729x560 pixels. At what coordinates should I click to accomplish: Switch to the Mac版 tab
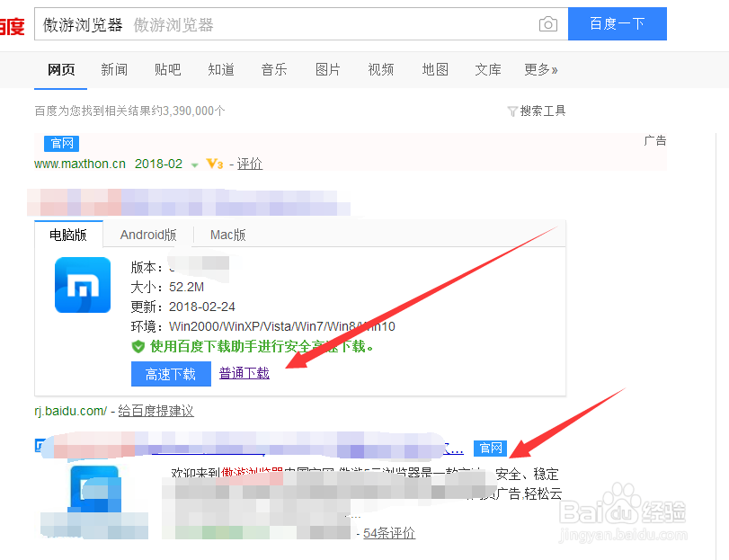[227, 235]
